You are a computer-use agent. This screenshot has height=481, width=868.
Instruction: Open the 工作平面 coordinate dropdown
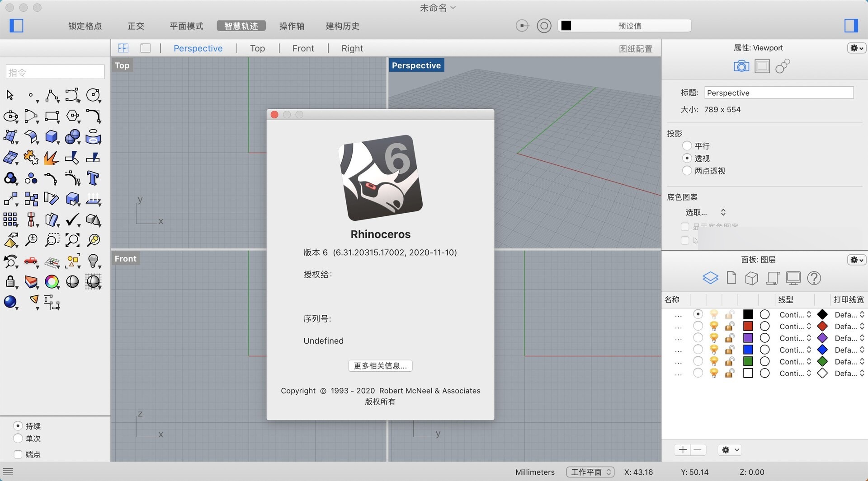point(590,472)
